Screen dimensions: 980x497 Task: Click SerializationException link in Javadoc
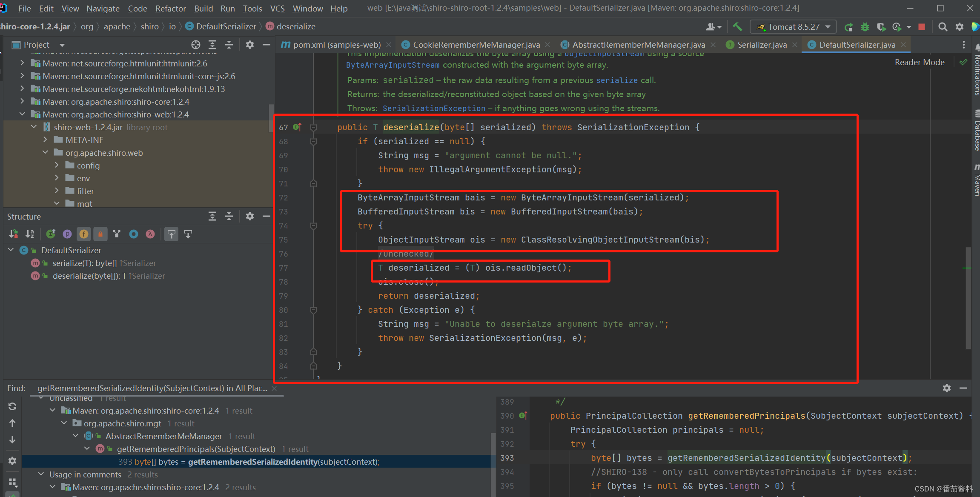click(434, 108)
